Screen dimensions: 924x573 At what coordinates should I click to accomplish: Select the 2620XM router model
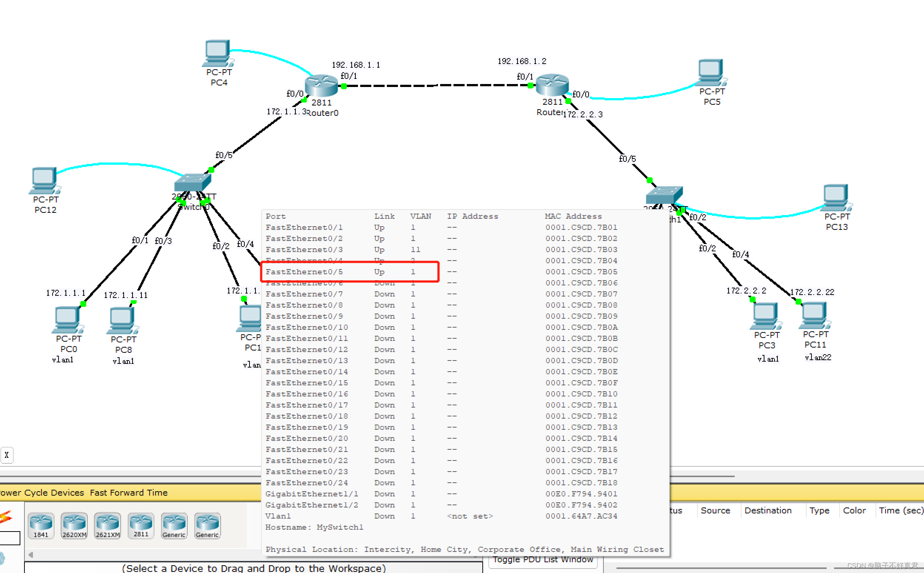[x=74, y=525]
